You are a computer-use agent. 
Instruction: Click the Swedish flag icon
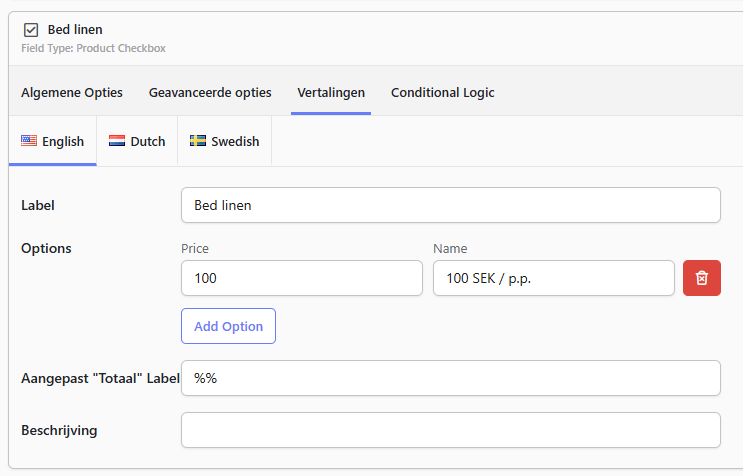click(x=198, y=141)
